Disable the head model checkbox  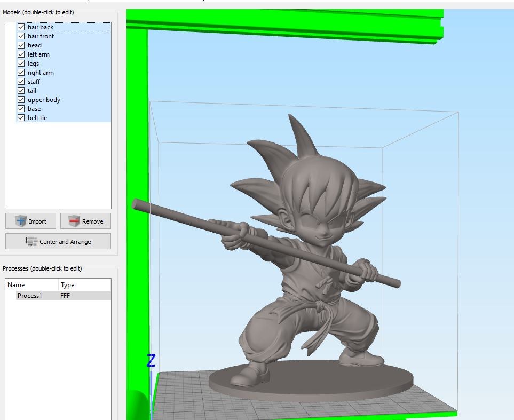[x=21, y=45]
